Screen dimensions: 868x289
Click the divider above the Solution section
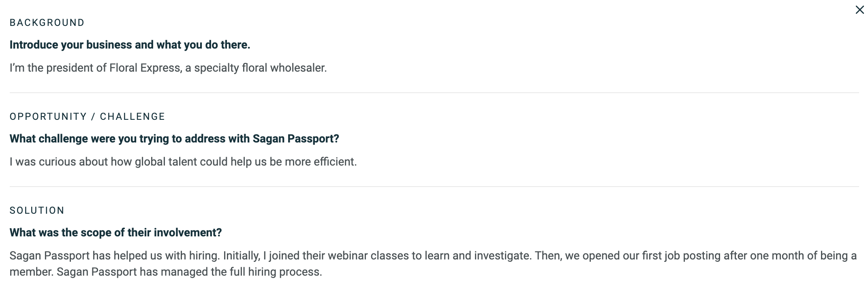coord(434,187)
